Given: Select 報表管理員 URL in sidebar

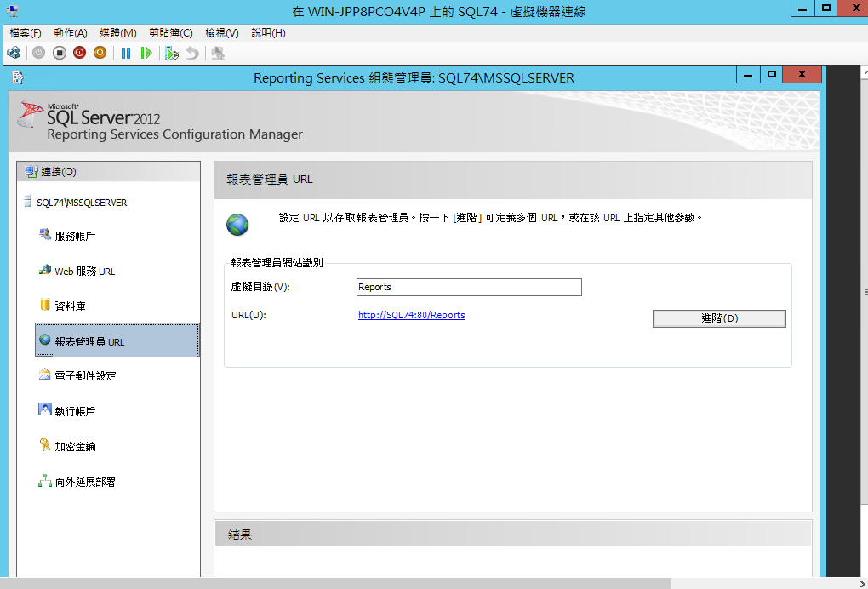Looking at the screenshot, I should tap(117, 340).
